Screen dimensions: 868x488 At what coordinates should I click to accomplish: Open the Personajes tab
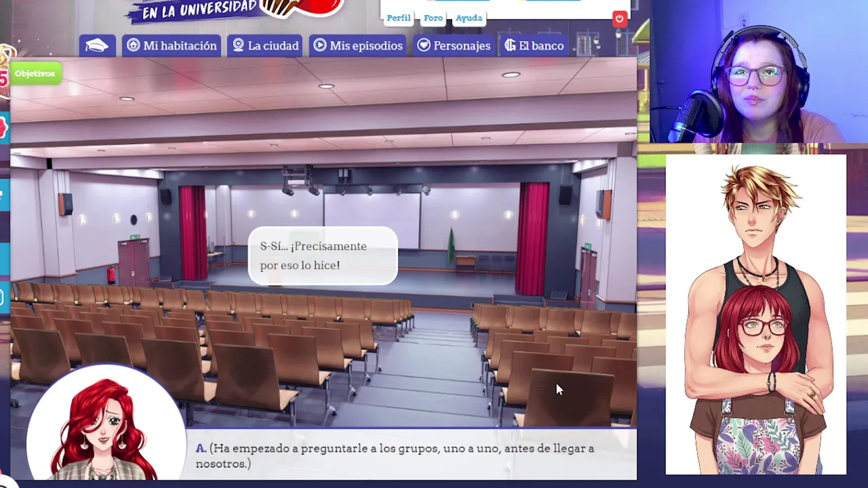click(454, 45)
